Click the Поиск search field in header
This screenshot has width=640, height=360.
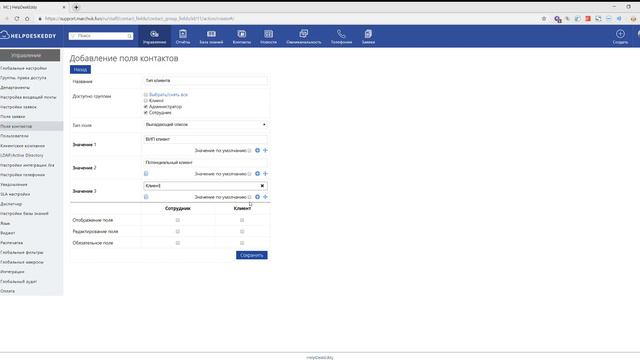pyautogui.click(x=101, y=36)
